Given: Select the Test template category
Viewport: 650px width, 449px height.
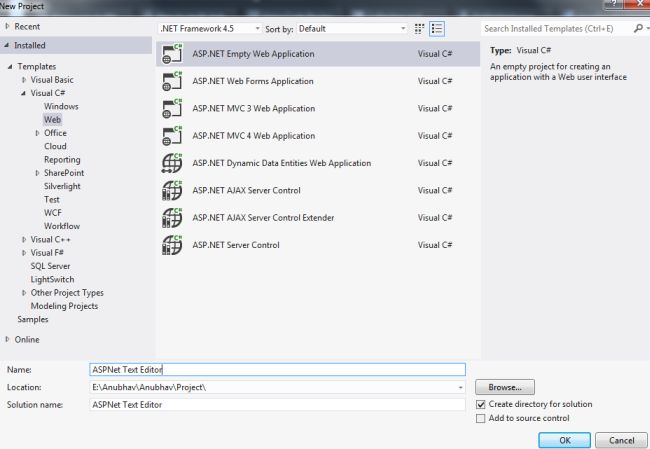Looking at the screenshot, I should (52, 199).
